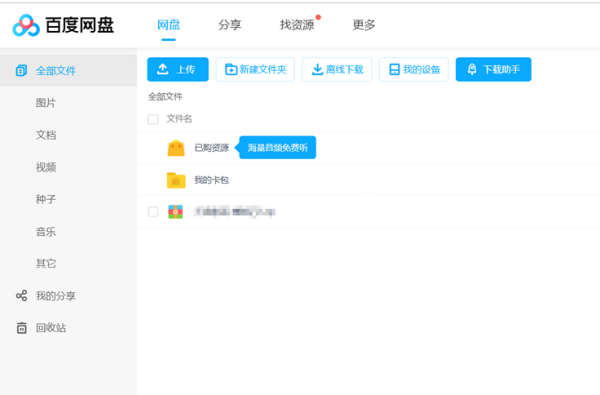Open 回收站 in the sidebar
Viewport: 600px width, 395px height.
coord(51,328)
